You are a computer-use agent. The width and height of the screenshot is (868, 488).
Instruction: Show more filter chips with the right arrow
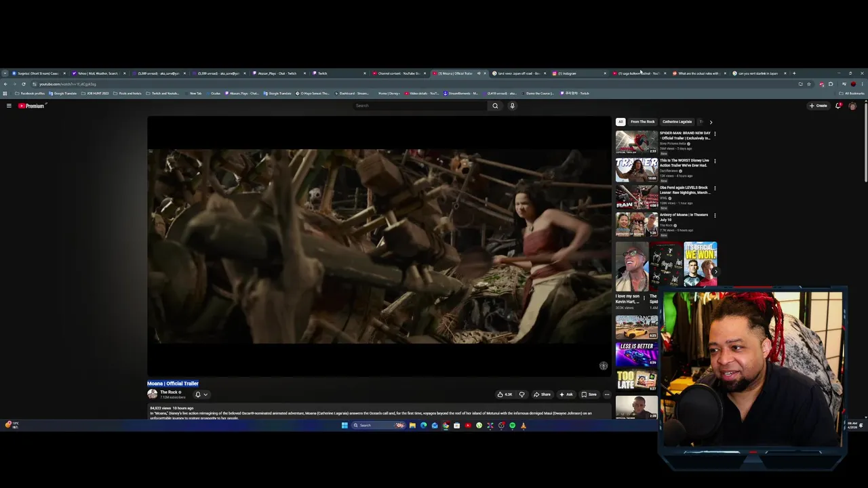pyautogui.click(x=711, y=122)
